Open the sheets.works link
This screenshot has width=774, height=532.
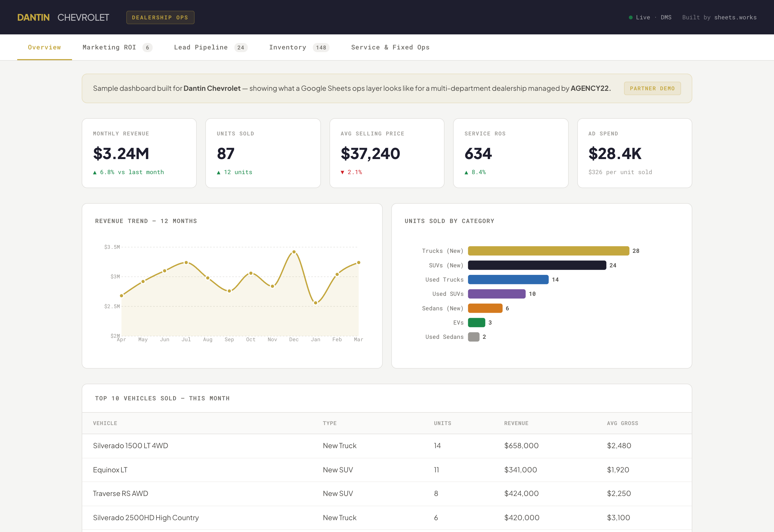(735, 17)
